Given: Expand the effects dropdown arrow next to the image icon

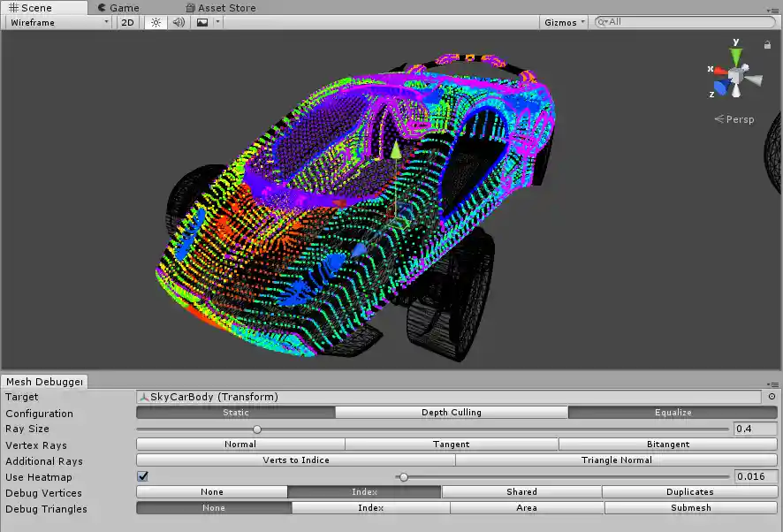Looking at the screenshot, I should click(217, 22).
